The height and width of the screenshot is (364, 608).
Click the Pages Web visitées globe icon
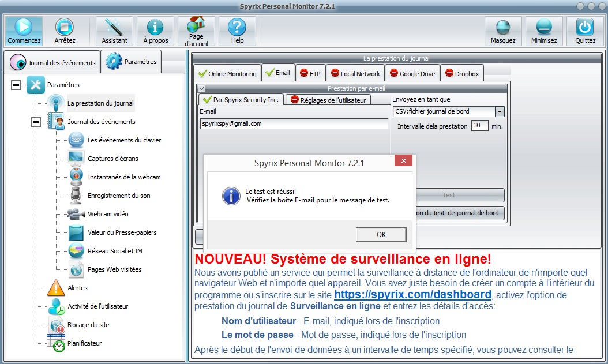(76, 269)
